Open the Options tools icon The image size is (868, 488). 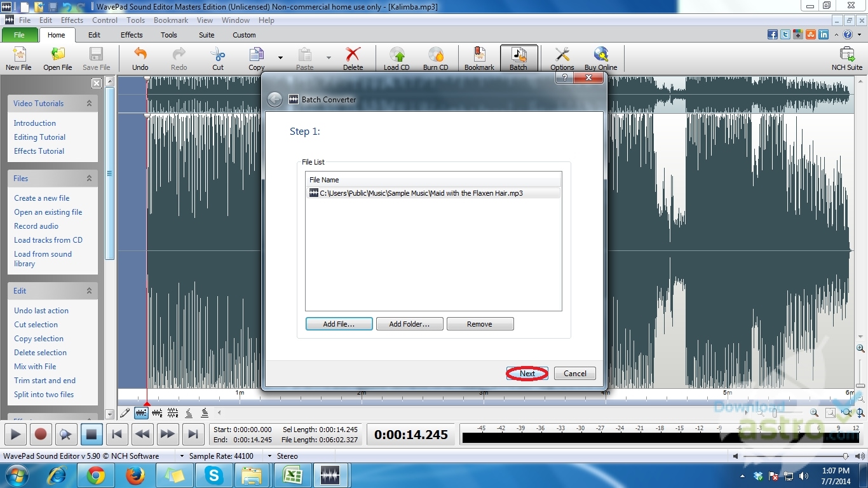click(x=562, y=55)
